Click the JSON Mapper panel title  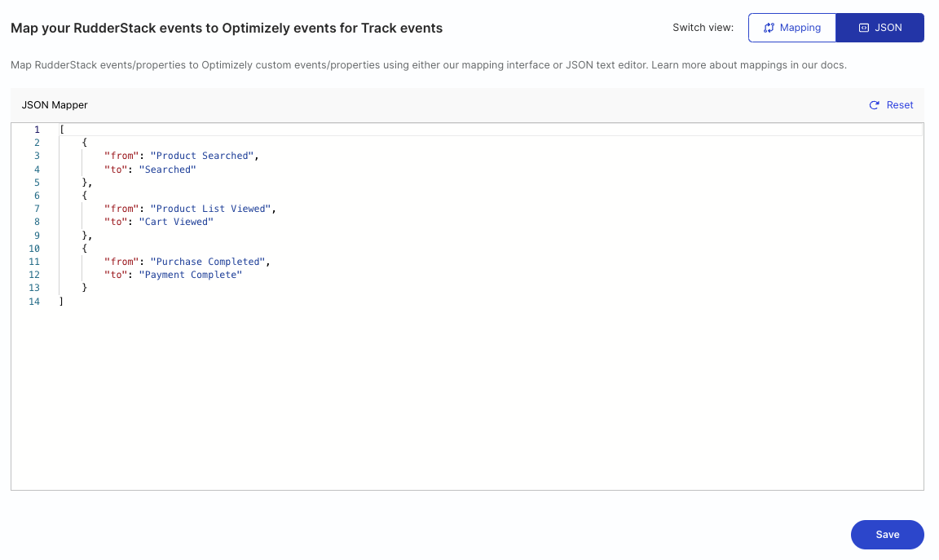(x=55, y=105)
